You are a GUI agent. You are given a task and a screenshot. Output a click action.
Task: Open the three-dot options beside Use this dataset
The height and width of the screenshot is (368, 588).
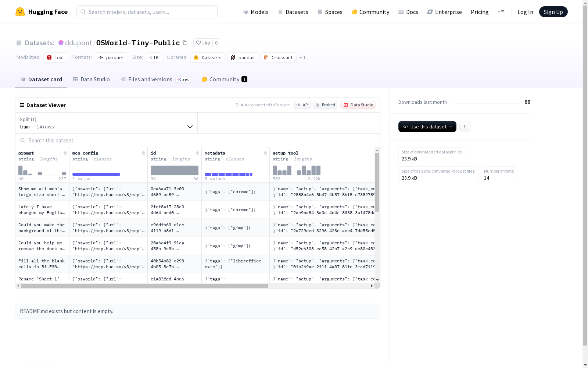(x=465, y=127)
